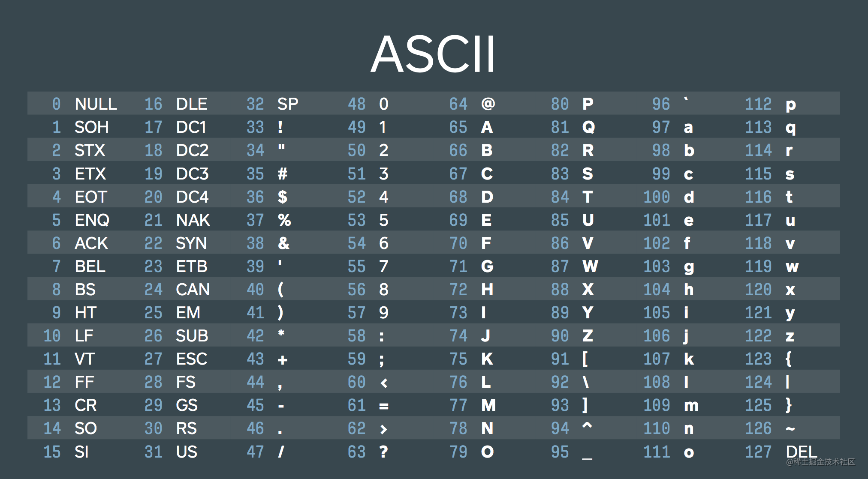
Task: Select the & symbol at code 38
Action: (283, 243)
